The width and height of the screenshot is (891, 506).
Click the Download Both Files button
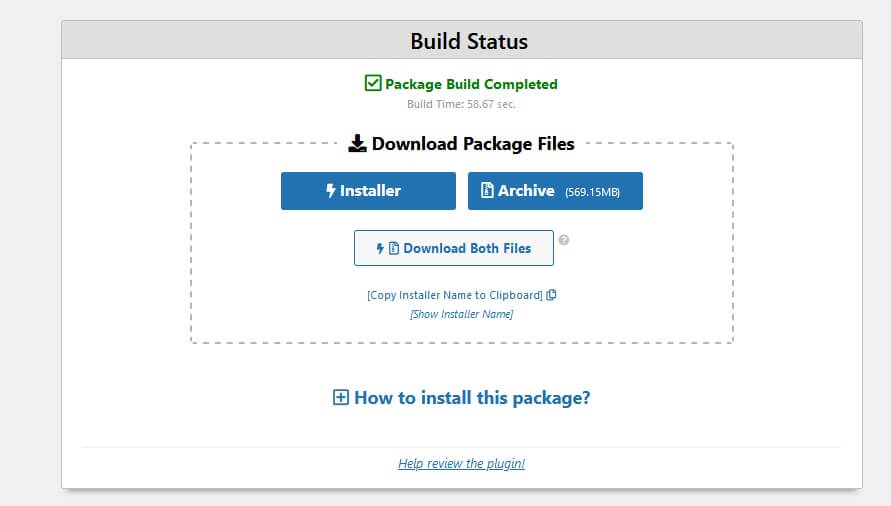(453, 248)
